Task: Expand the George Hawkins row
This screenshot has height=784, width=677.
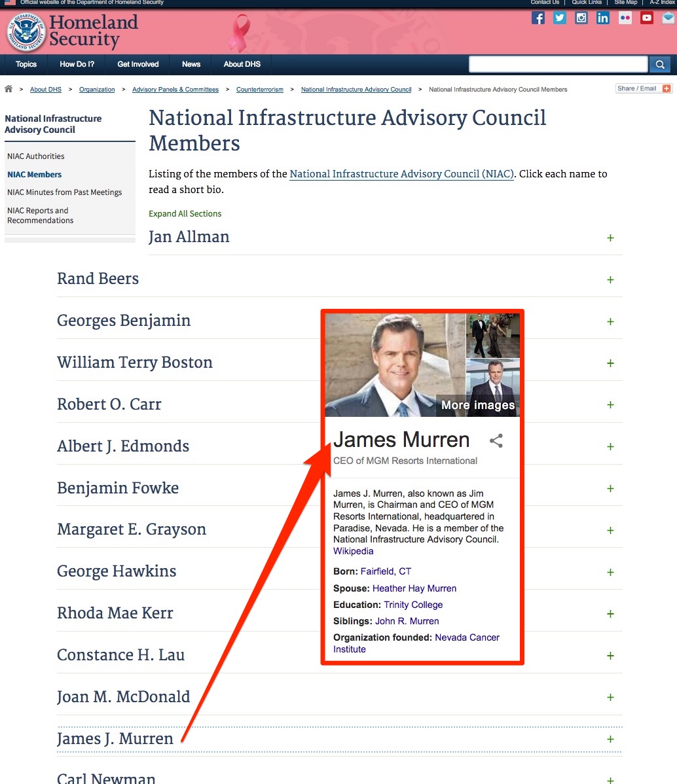Action: click(x=610, y=572)
